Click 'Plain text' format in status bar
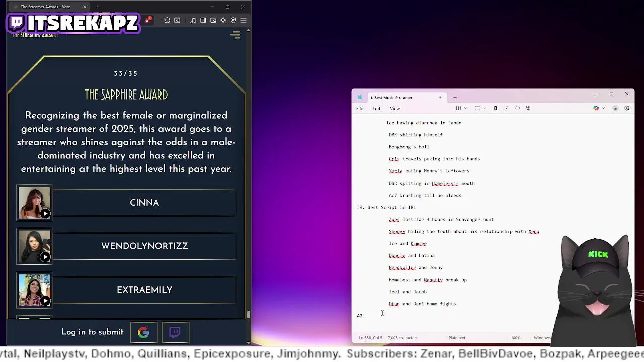The width and height of the screenshot is (644, 362). pyautogui.click(x=457, y=338)
